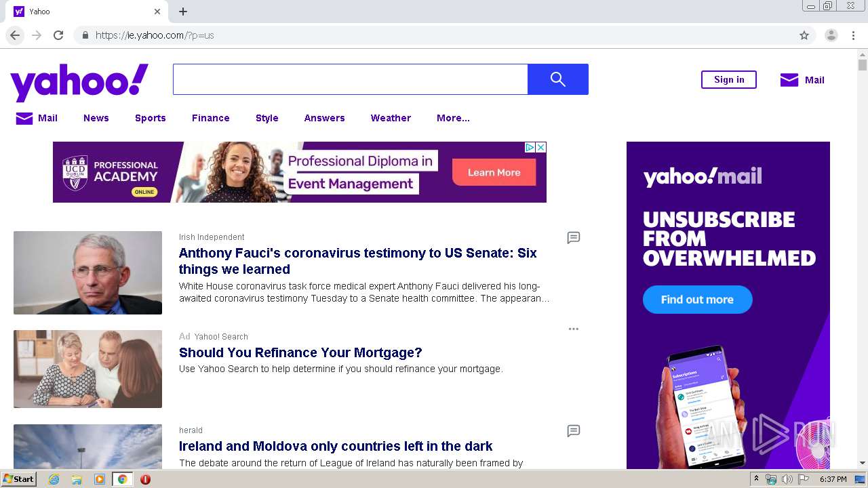Click the mortgage ad thumbnail image
Viewport: 868px width, 488px height.
click(87, 369)
